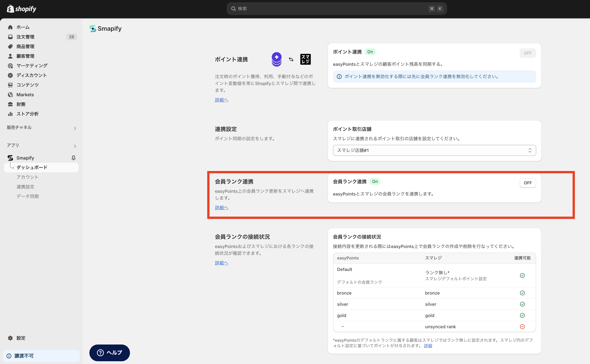The image size is (590, 364).
Task: Open the ヘルプ help button
Action: click(x=110, y=353)
